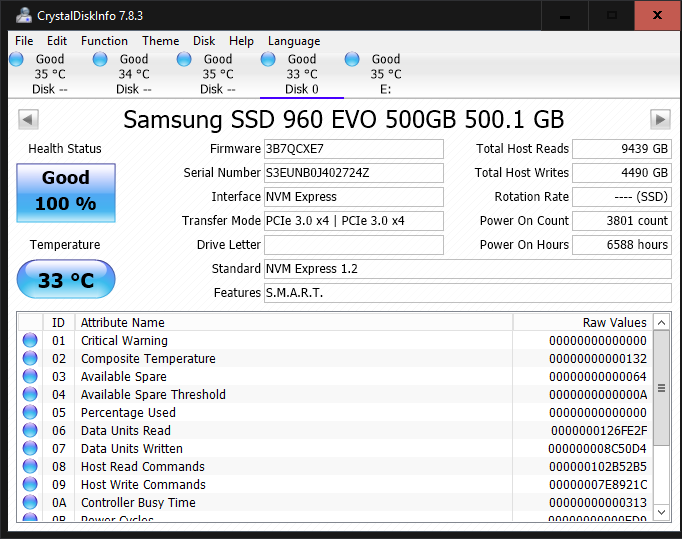Open the Function menu
The width and height of the screenshot is (682, 539).
coord(104,41)
